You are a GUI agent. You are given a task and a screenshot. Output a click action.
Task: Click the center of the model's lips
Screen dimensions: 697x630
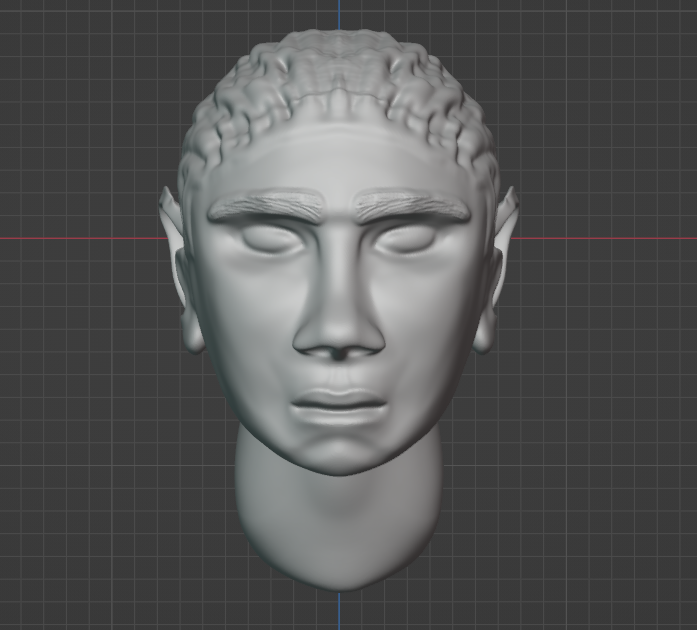tap(339, 406)
